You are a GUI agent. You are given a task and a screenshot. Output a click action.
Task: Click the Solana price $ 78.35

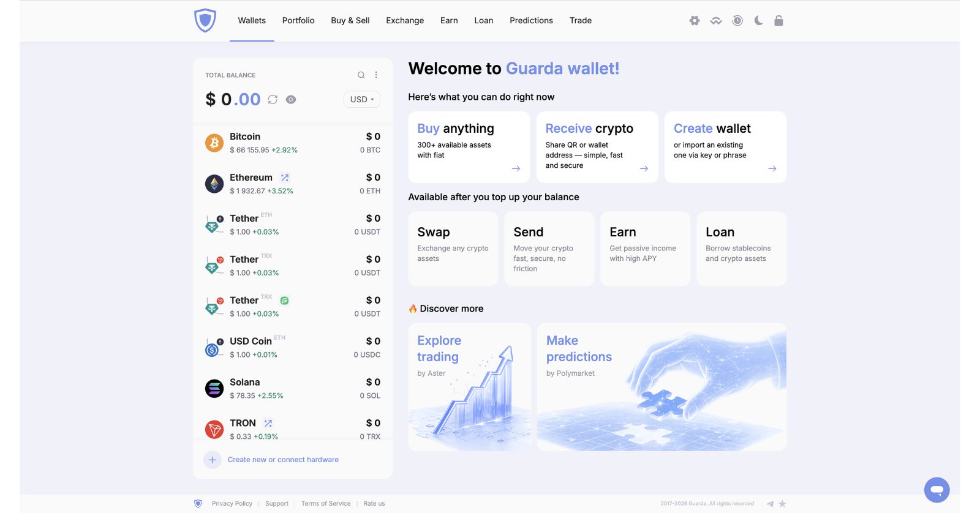243,396
